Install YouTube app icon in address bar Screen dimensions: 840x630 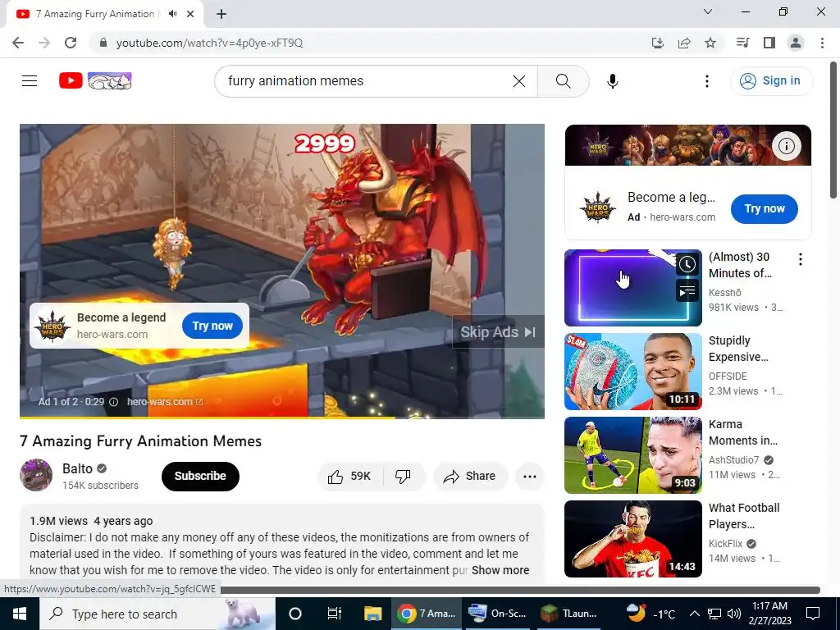coord(657,43)
